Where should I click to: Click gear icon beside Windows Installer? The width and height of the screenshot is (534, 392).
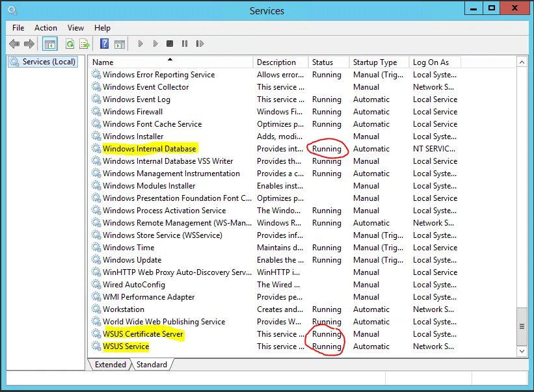pyautogui.click(x=96, y=136)
